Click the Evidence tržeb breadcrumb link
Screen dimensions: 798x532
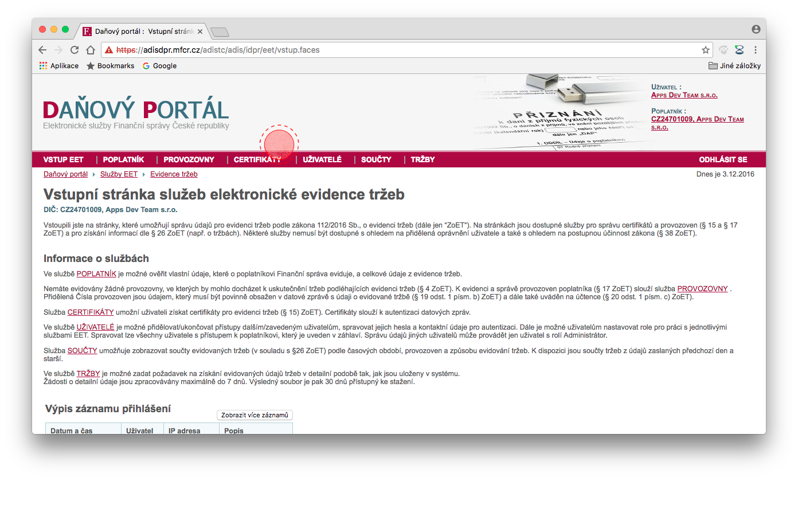(174, 174)
